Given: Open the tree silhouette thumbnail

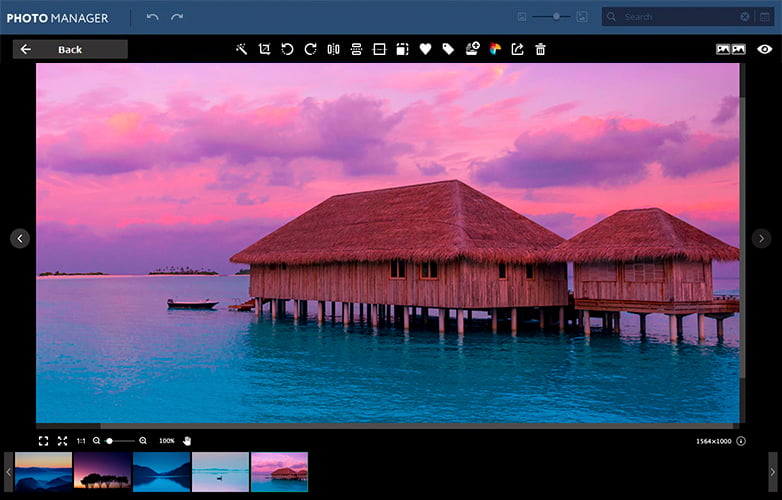Looking at the screenshot, I should click(x=102, y=472).
